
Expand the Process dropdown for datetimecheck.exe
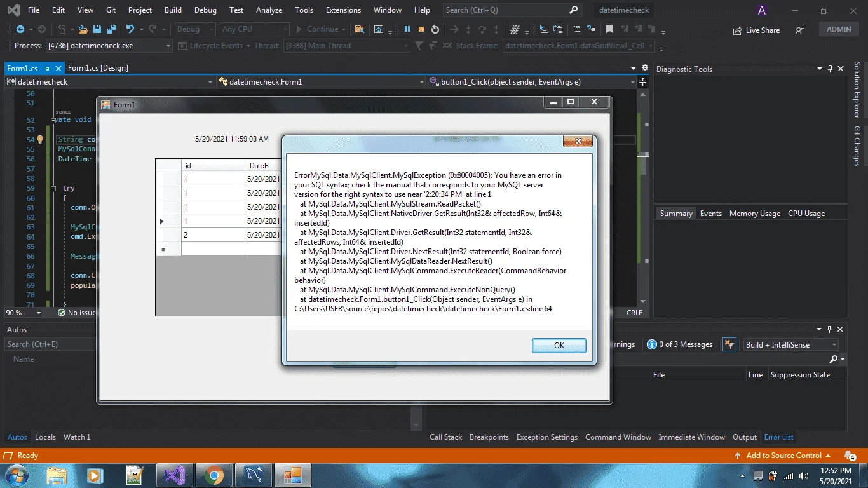(x=109, y=46)
